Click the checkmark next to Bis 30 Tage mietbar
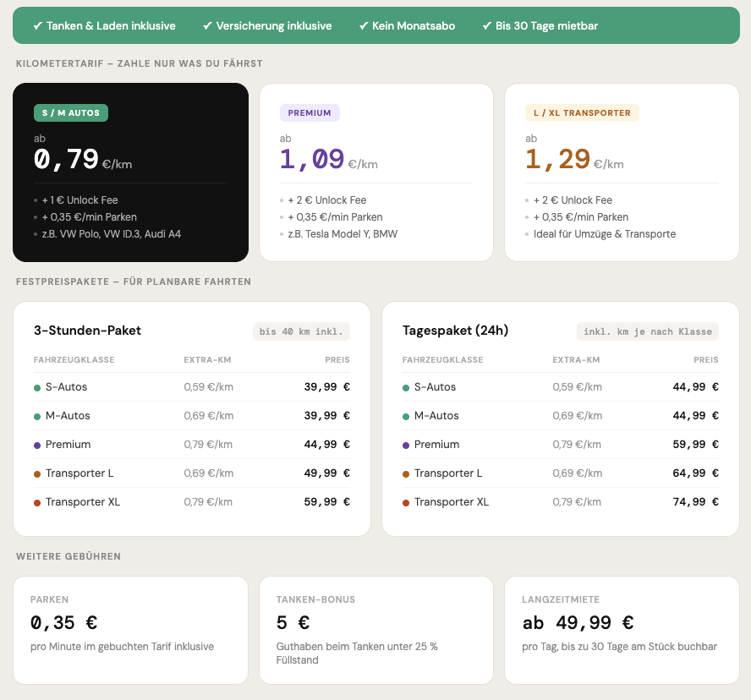 pos(487,26)
